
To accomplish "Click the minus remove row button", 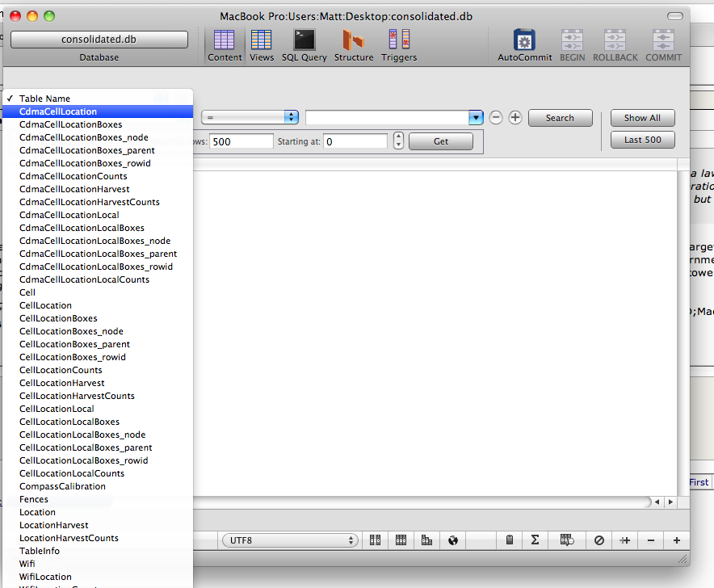I will click(651, 540).
